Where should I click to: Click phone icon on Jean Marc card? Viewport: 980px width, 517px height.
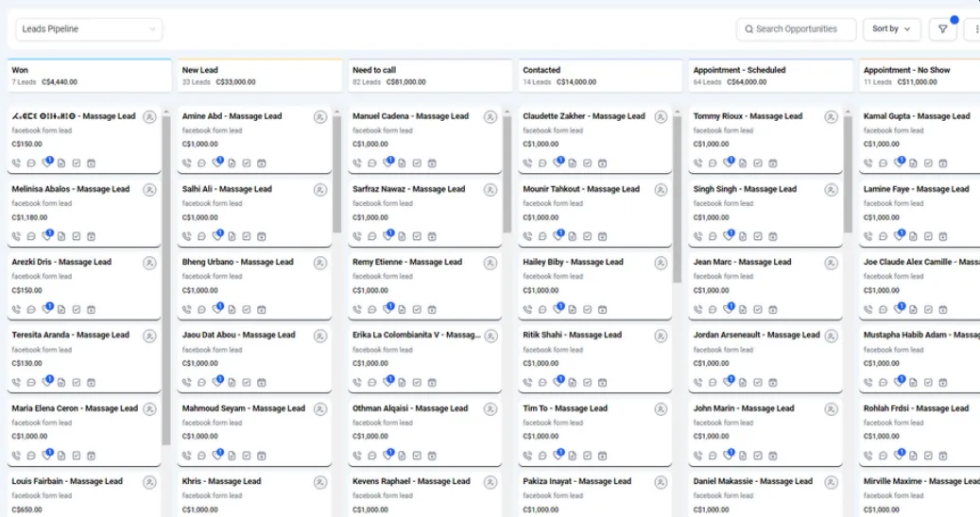pos(697,309)
